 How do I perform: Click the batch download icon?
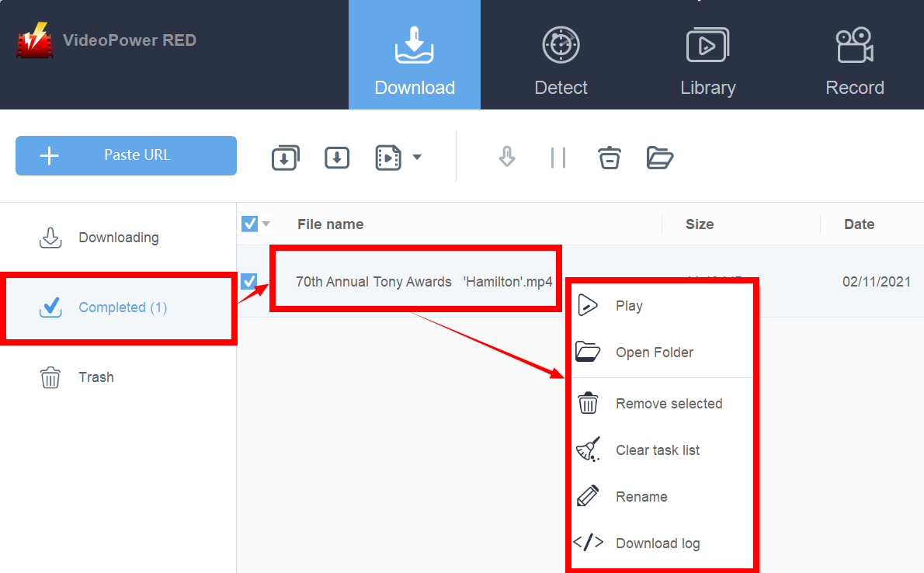pyautogui.click(x=286, y=158)
